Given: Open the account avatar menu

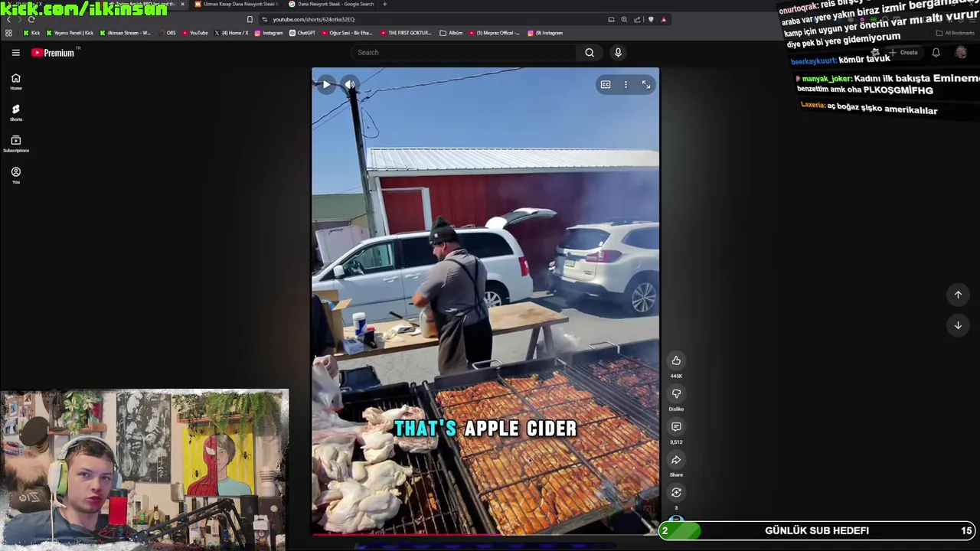Looking at the screenshot, I should click(961, 53).
